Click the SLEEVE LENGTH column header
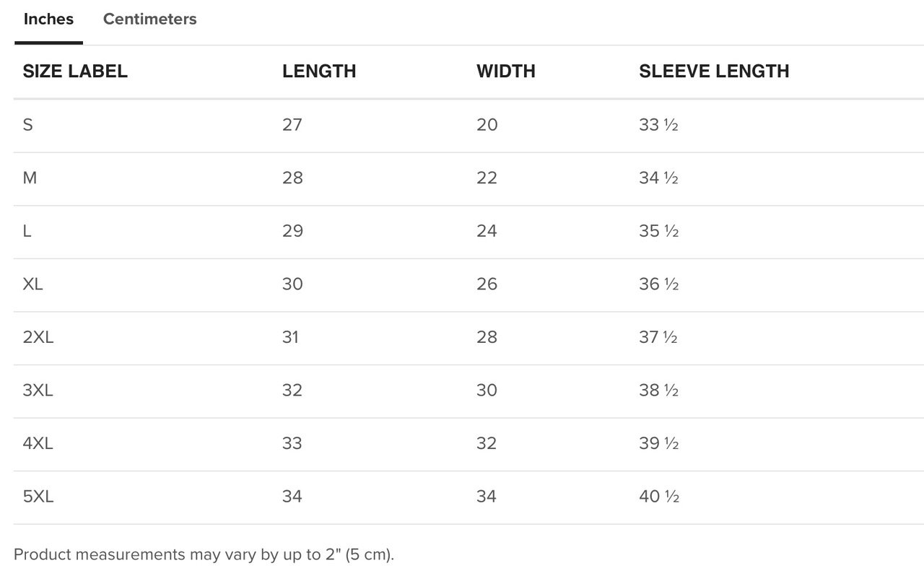 click(714, 71)
